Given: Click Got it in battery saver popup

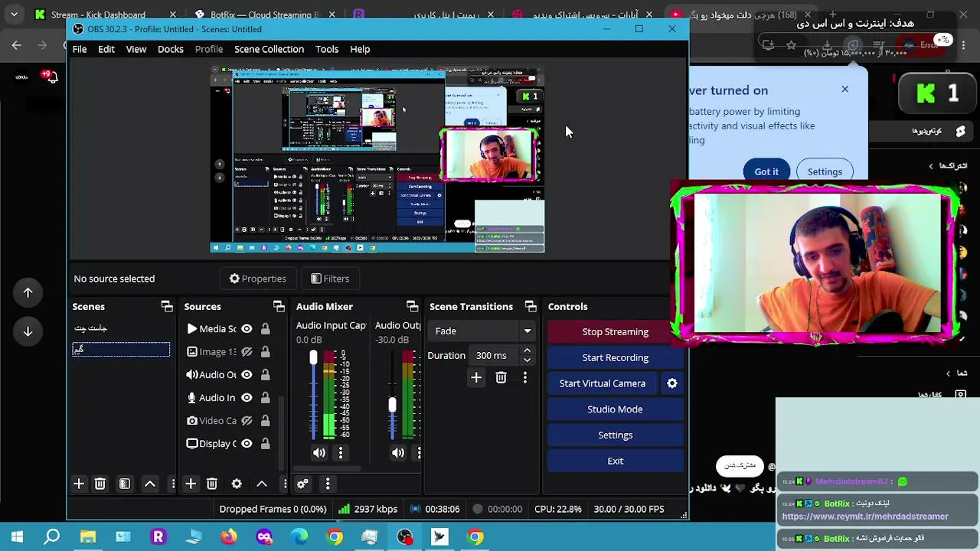Looking at the screenshot, I should (x=766, y=171).
